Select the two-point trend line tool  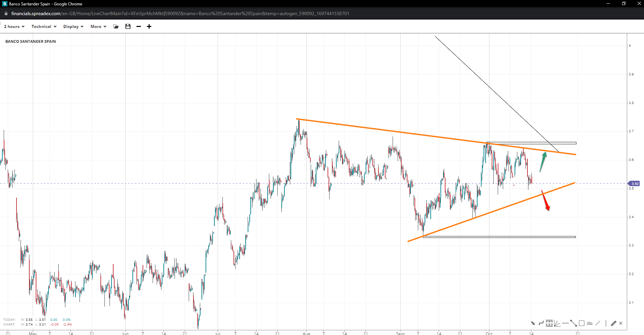[573, 323]
